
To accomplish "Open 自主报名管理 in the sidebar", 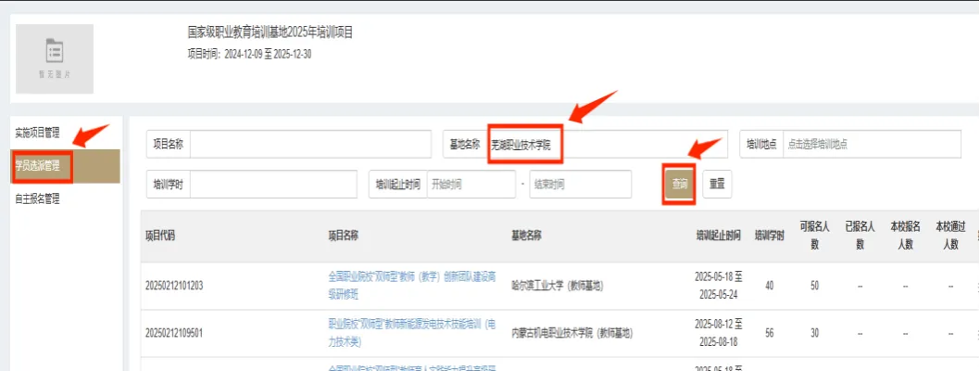I will point(37,198).
